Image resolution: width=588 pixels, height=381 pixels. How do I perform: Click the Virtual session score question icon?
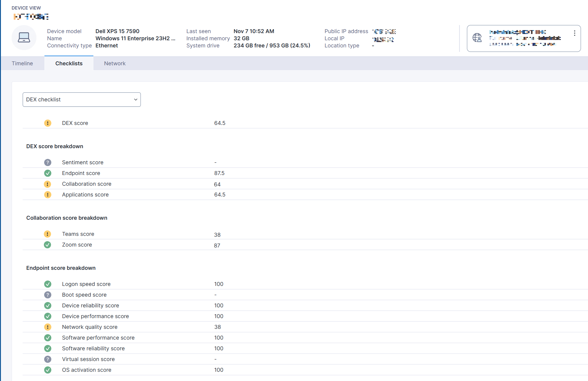(x=48, y=359)
